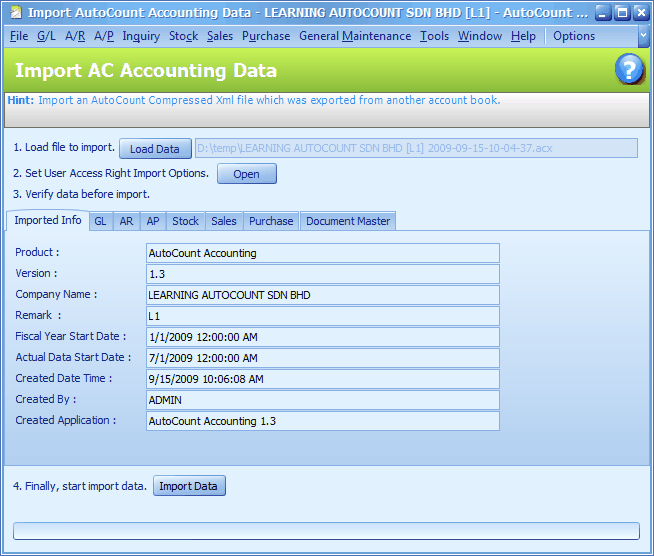This screenshot has width=654, height=556.
Task: Expand the menu bar overflow arrow
Action: pyautogui.click(x=644, y=36)
